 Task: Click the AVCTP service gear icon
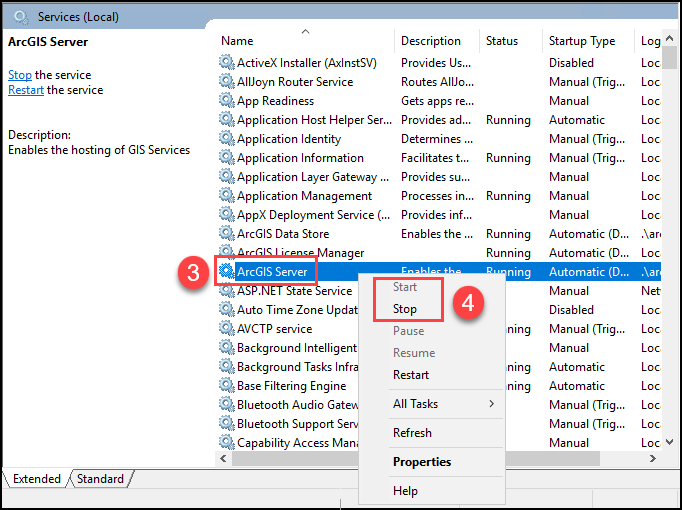(x=226, y=328)
